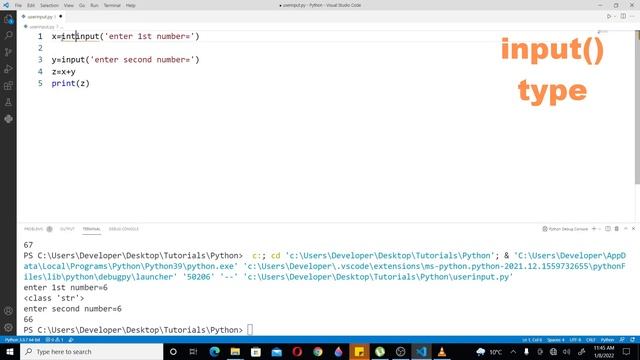Select Python language mode in status bar
The height and width of the screenshot is (360, 640).
click(x=607, y=340)
